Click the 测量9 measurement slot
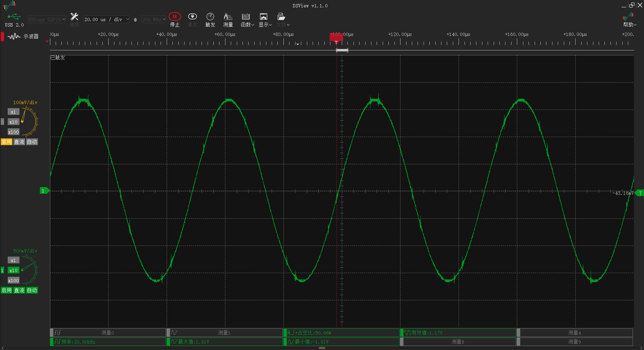Viewport: 644px width, 350px height. pos(575,342)
